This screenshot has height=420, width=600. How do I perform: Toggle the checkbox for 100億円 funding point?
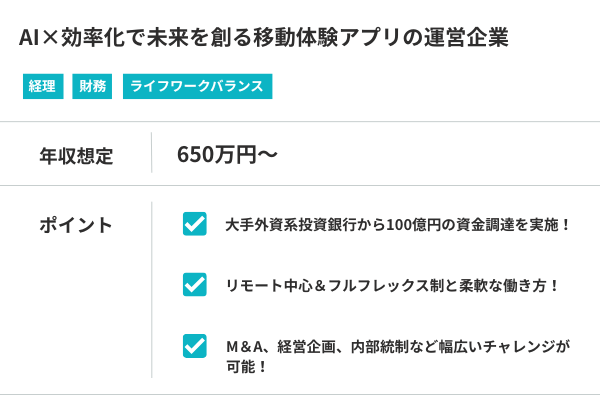click(195, 224)
